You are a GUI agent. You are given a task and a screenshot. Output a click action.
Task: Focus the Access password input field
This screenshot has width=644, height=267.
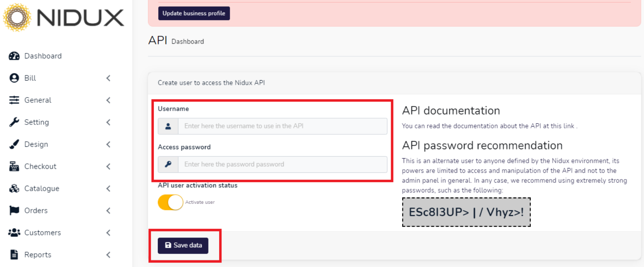coord(283,165)
